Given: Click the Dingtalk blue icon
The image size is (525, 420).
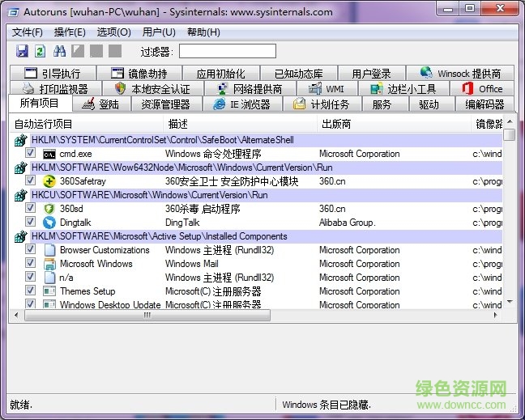Looking at the screenshot, I should [49, 223].
